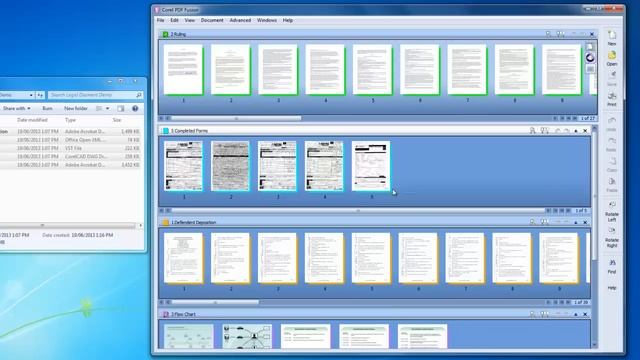640x360 pixels.
Task: Select page 5 thumbnail in 2 Ruling
Action: tap(373, 70)
